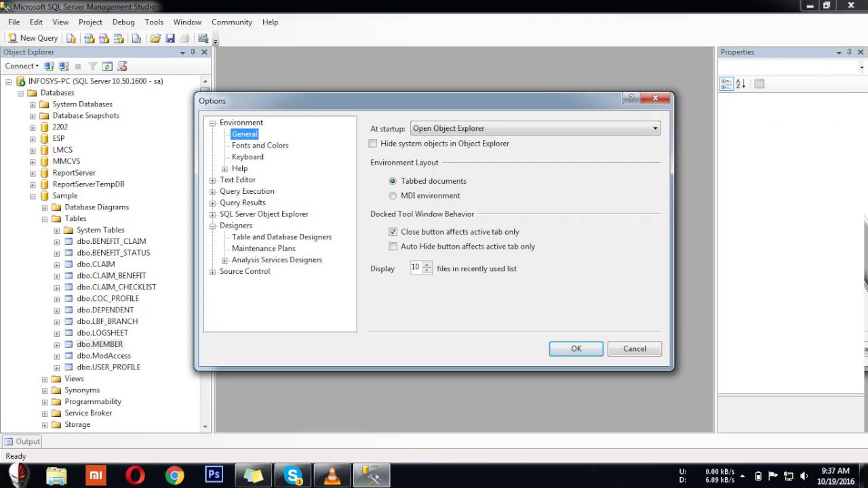Pin the Object Explorer panel with auto-hide icon

[193, 52]
